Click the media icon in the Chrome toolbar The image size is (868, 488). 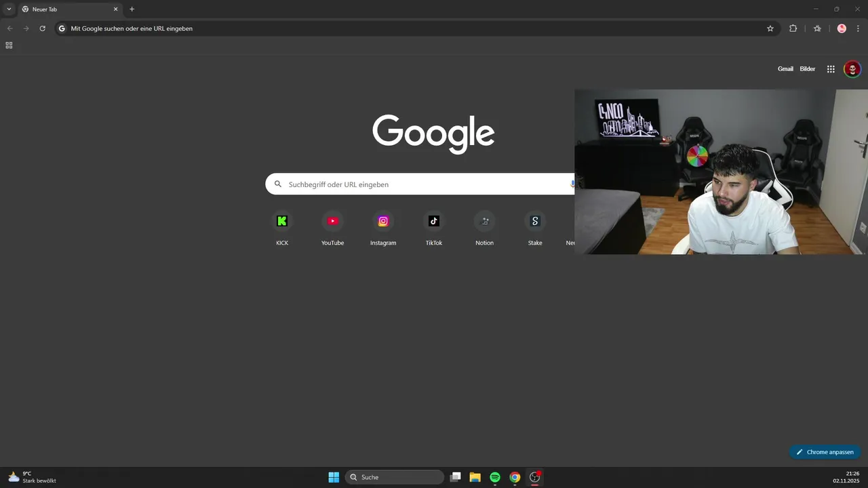(x=817, y=28)
